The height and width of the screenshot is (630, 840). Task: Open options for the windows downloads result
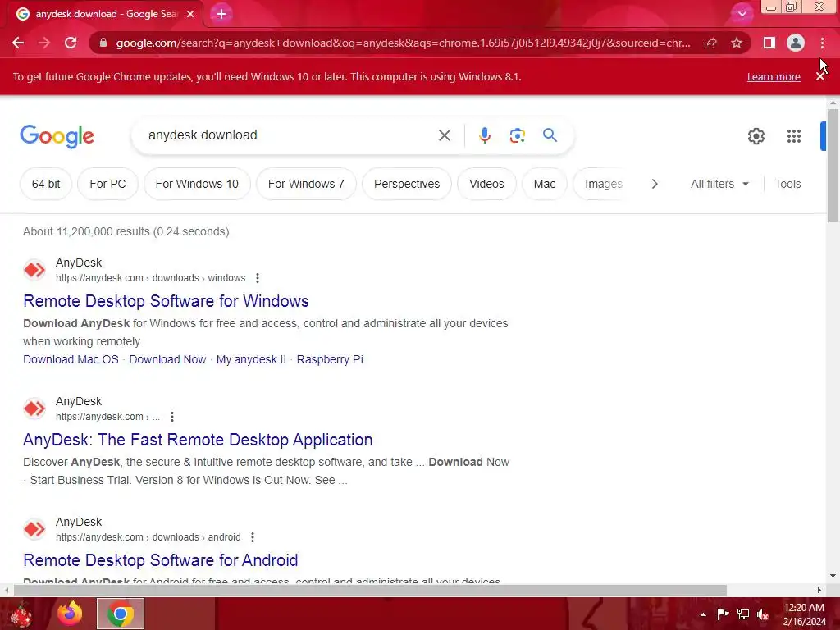click(x=258, y=278)
